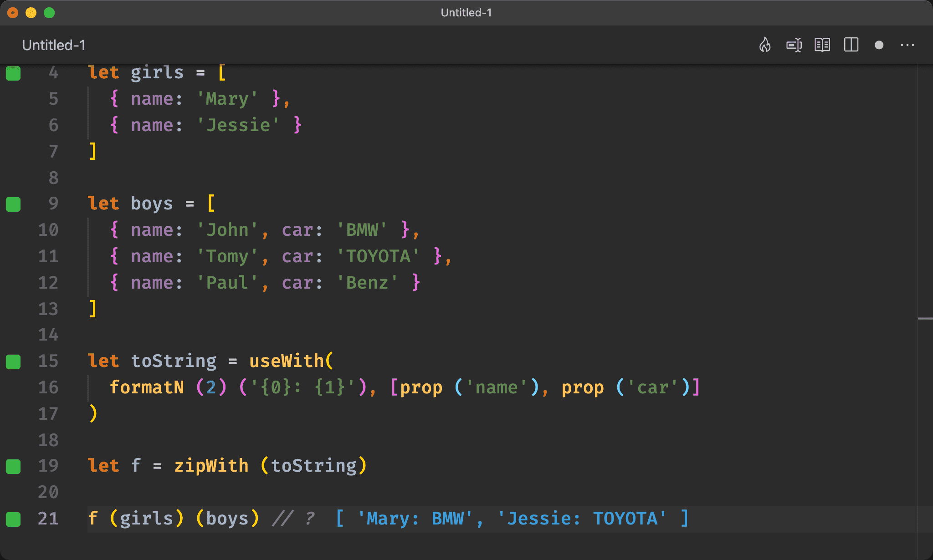Click the 'Mary: BMW' result value

[415, 519]
